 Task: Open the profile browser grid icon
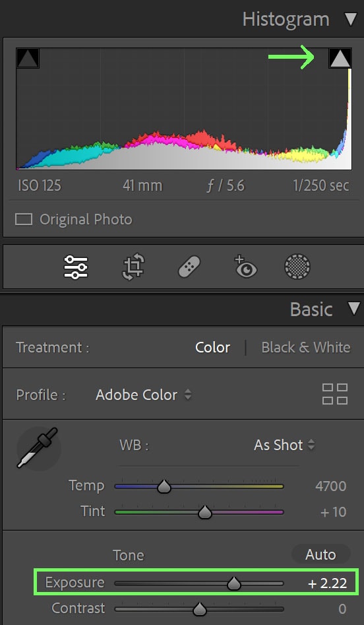coord(334,394)
